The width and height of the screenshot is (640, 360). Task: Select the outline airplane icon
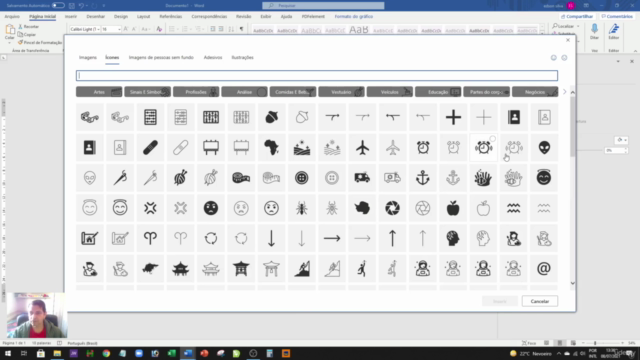392,147
